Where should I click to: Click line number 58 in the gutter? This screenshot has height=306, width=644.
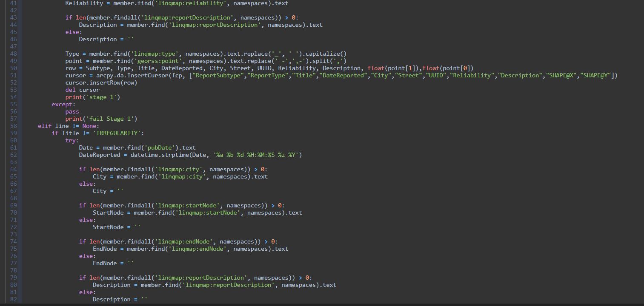tap(13, 126)
